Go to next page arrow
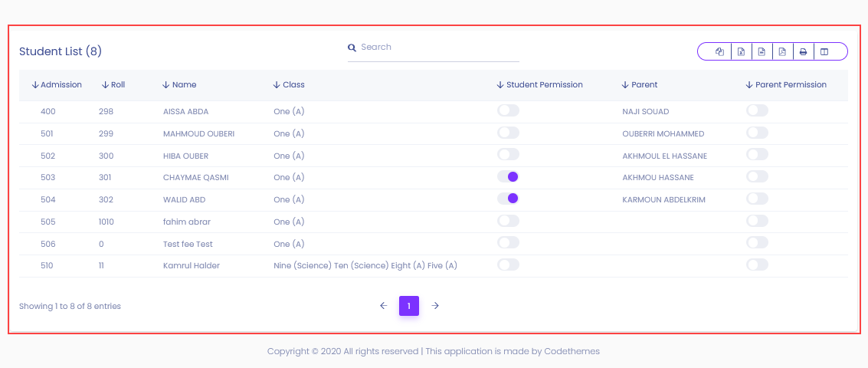868x368 pixels. [x=435, y=305]
